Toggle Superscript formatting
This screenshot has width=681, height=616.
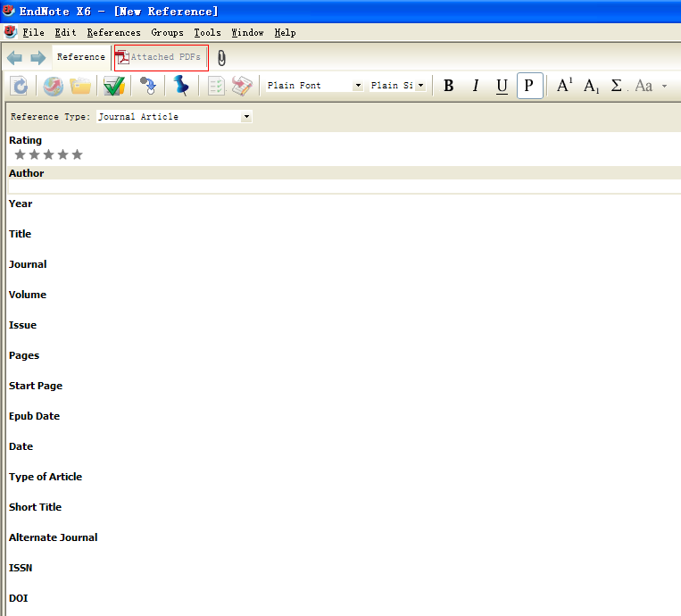(x=565, y=86)
